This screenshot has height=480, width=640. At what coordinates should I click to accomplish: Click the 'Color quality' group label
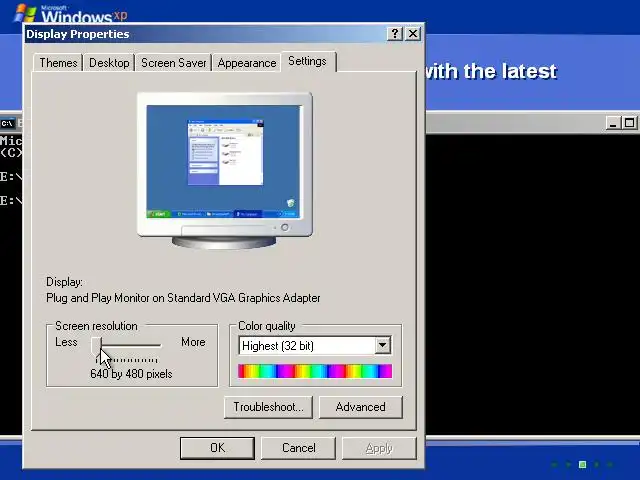[267, 326]
